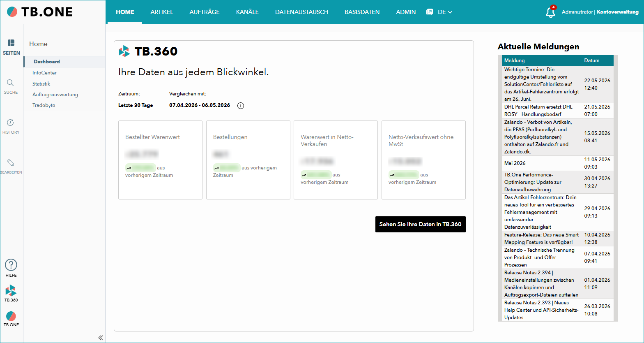
Task: Click the TB.360 logo in dashboard card
Action: (x=148, y=51)
